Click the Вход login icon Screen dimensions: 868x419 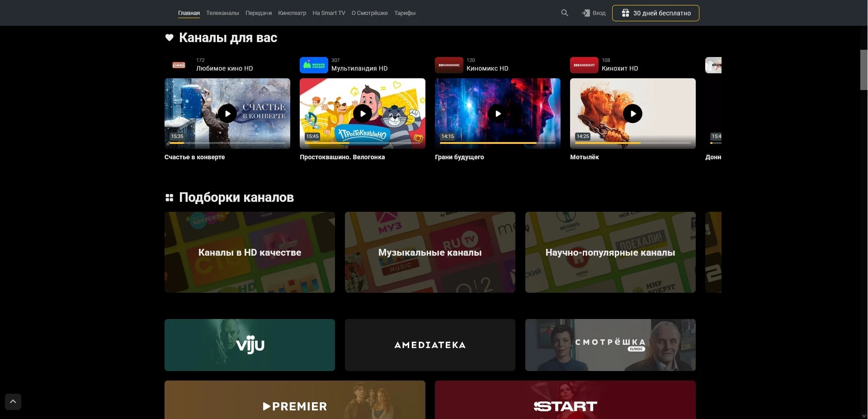[x=586, y=13]
